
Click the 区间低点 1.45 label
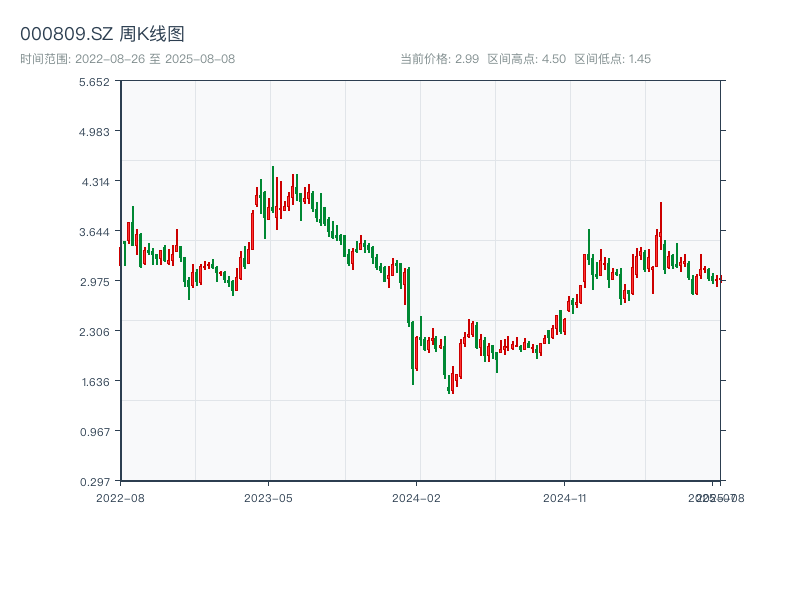[612, 59]
